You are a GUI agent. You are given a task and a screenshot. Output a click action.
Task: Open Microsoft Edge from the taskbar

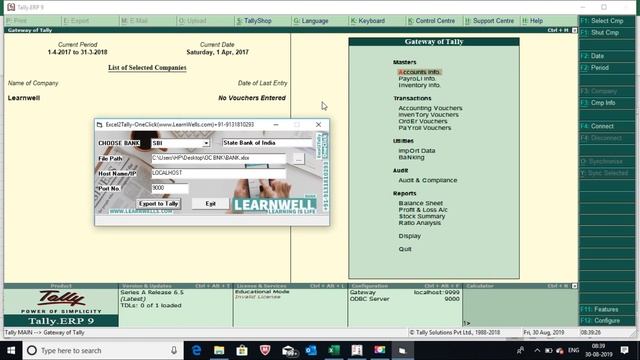pyautogui.click(x=197, y=351)
